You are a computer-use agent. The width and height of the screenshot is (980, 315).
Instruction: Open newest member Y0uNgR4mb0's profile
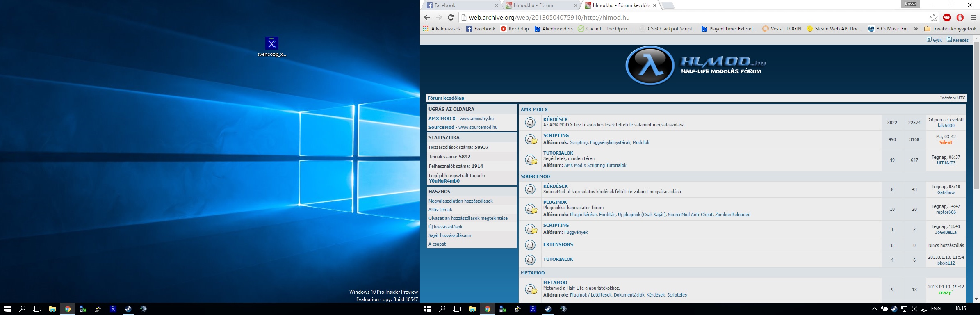tap(444, 181)
